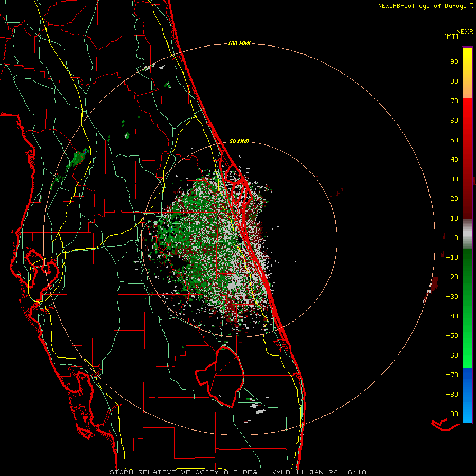Click the positive 10 value on velocity scale
Viewport: 476px width, 476px height.
coord(454,218)
